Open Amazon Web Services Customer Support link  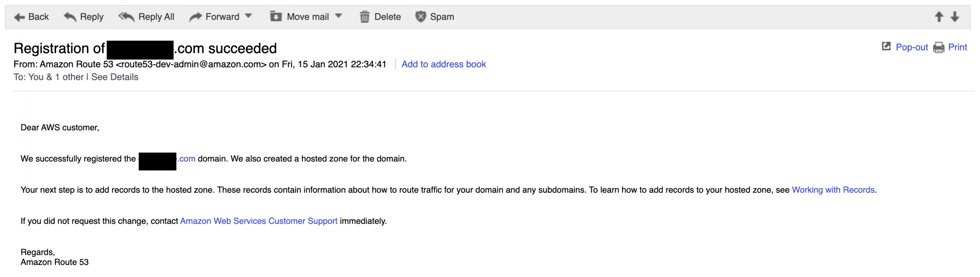[259, 221]
